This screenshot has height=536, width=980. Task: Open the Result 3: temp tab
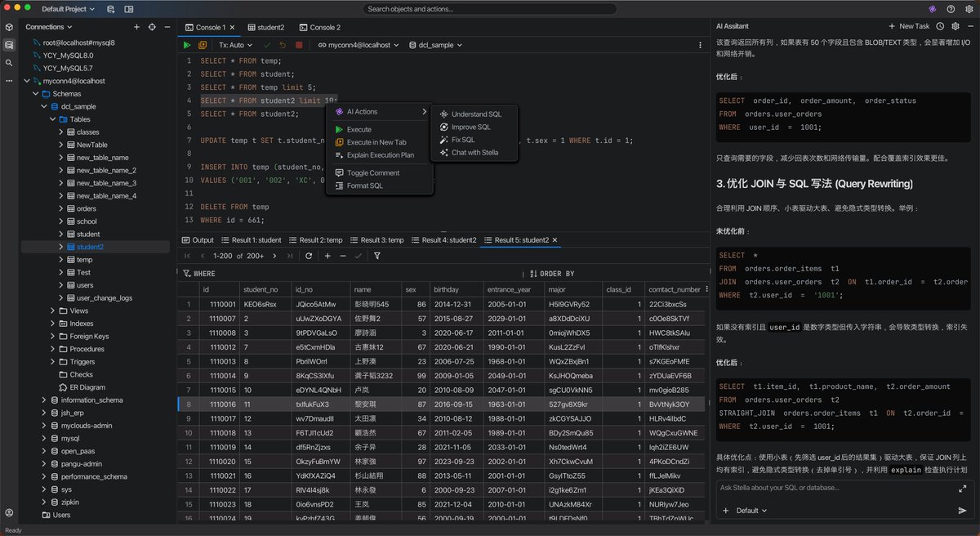(x=377, y=240)
